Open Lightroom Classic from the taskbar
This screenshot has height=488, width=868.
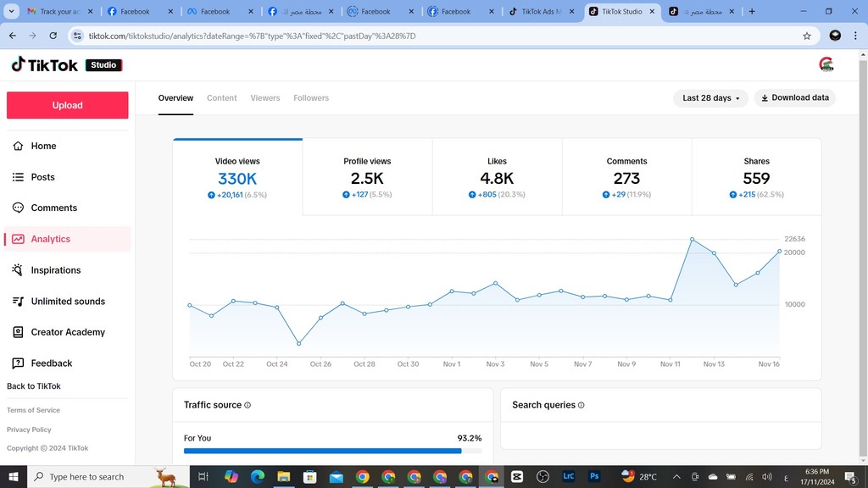click(569, 476)
